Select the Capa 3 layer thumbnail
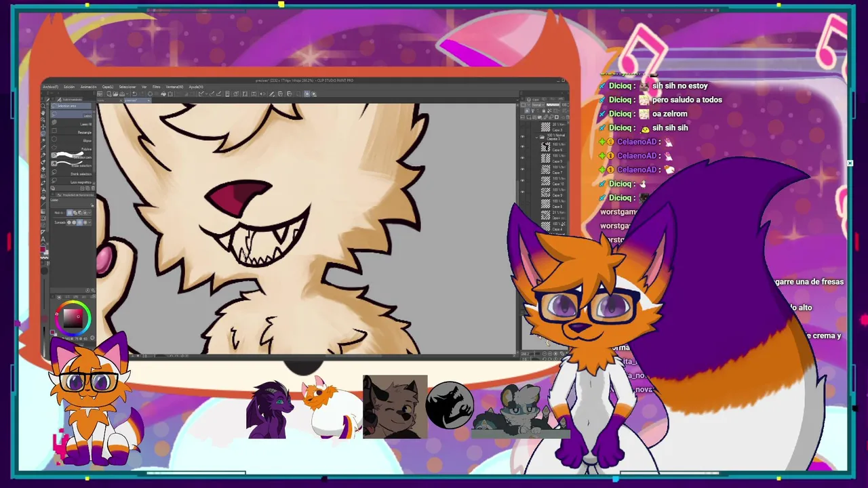The image size is (868, 488). pyautogui.click(x=545, y=127)
